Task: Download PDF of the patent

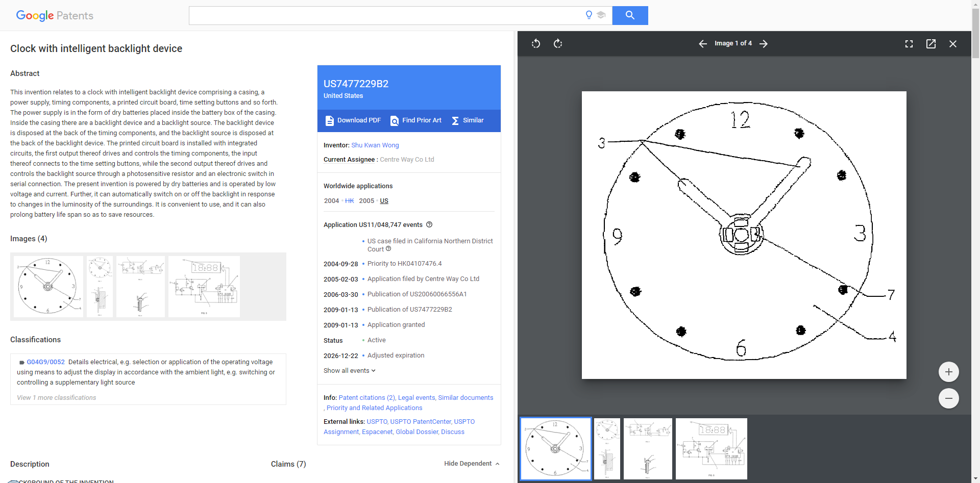Action: point(353,120)
